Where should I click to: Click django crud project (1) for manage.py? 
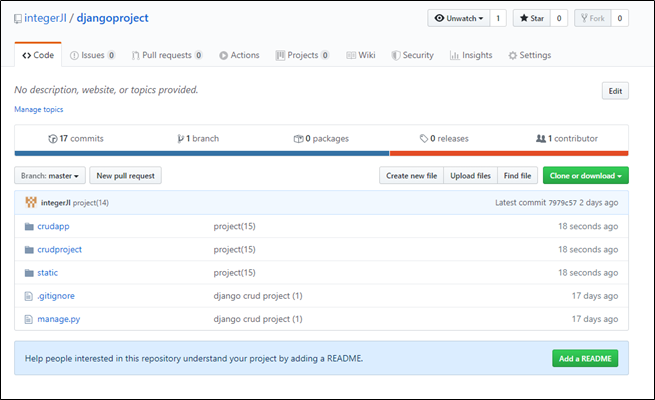pyautogui.click(x=258, y=319)
